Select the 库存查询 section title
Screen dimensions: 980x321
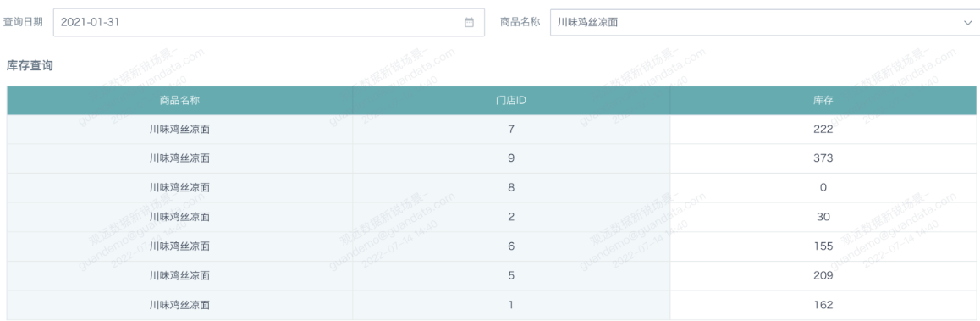point(30,64)
